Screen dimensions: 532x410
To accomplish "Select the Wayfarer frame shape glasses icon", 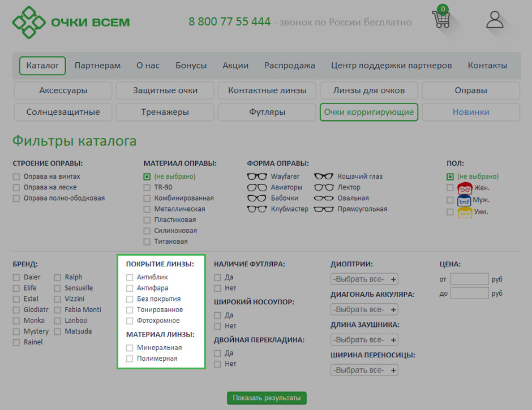I will 257,176.
